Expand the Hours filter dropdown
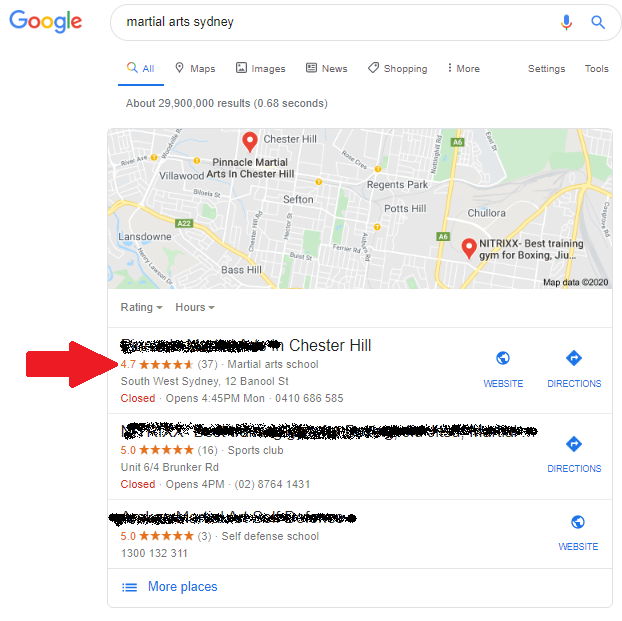Screen dimensions: 622x621 click(x=195, y=307)
